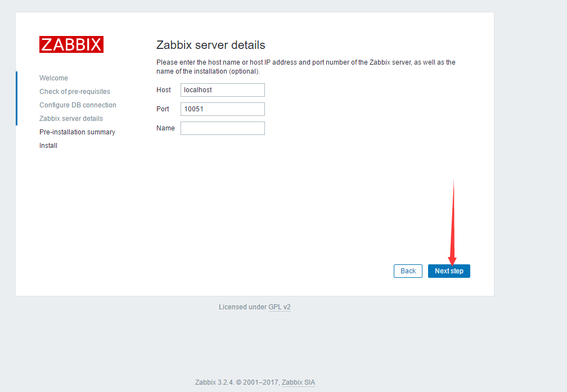This screenshot has width=567, height=392.
Task: Click the Zabbix server details heading
Action: click(x=211, y=45)
